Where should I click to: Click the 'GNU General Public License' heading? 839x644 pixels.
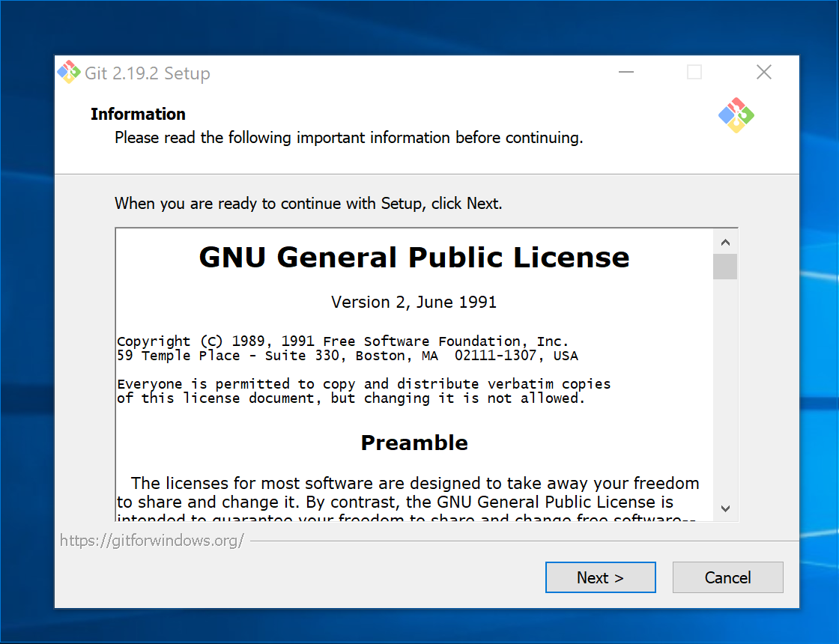(414, 258)
